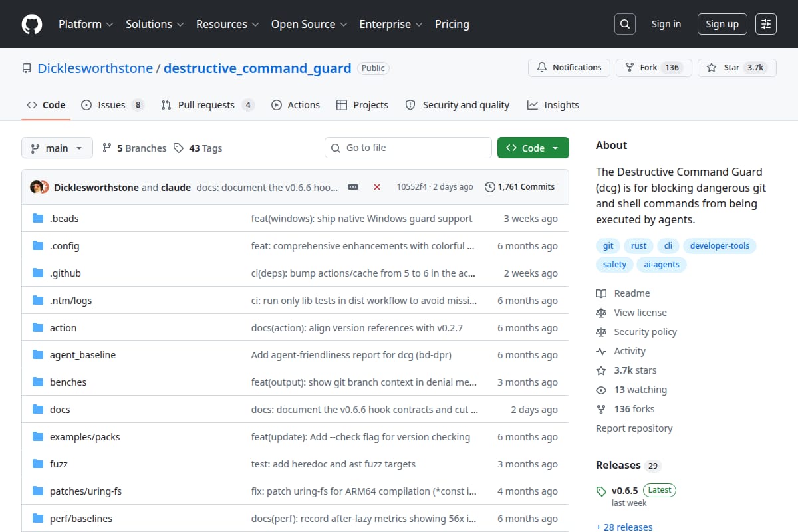Click the 43 Tags tag icon

click(x=178, y=148)
